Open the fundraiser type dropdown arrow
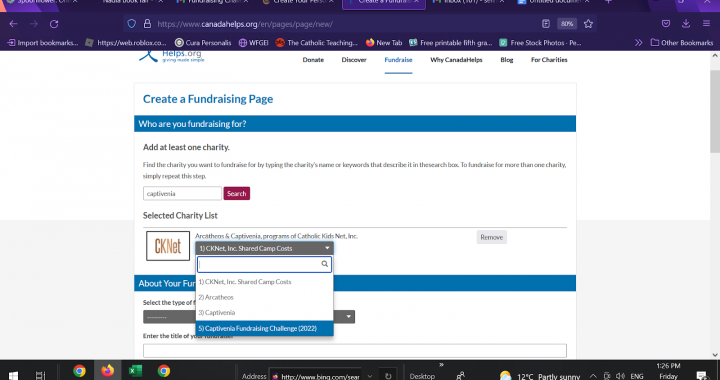The image size is (720, 380). click(349, 317)
